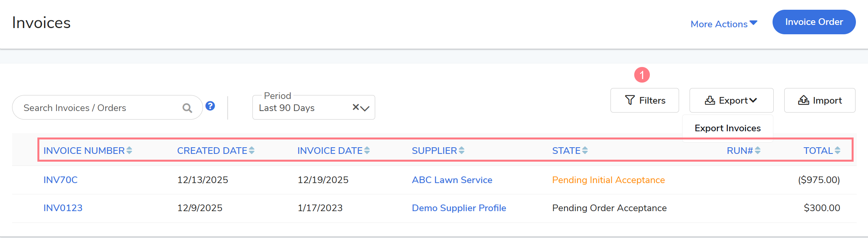This screenshot has width=868, height=238.
Task: Open the Filters panel
Action: (644, 100)
